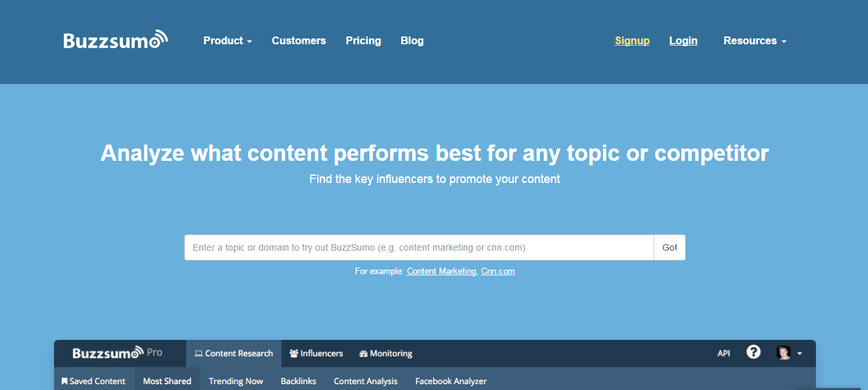Click the Login link

683,40
